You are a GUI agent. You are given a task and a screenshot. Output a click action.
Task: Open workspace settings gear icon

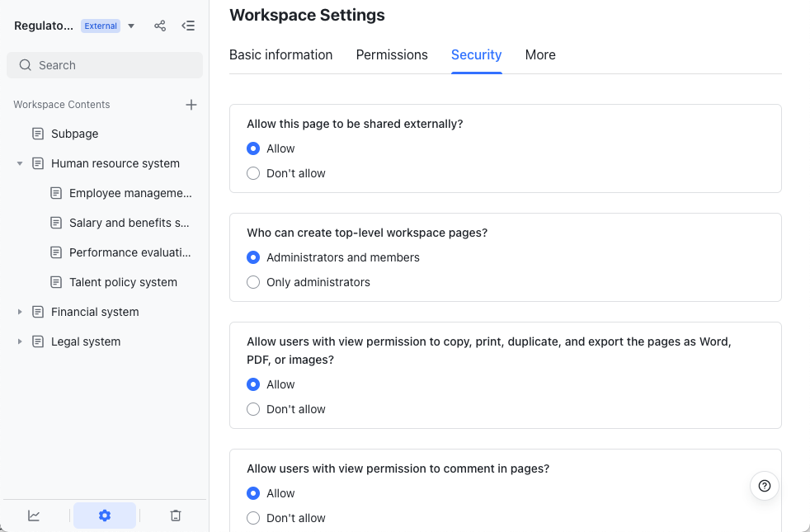(x=105, y=516)
